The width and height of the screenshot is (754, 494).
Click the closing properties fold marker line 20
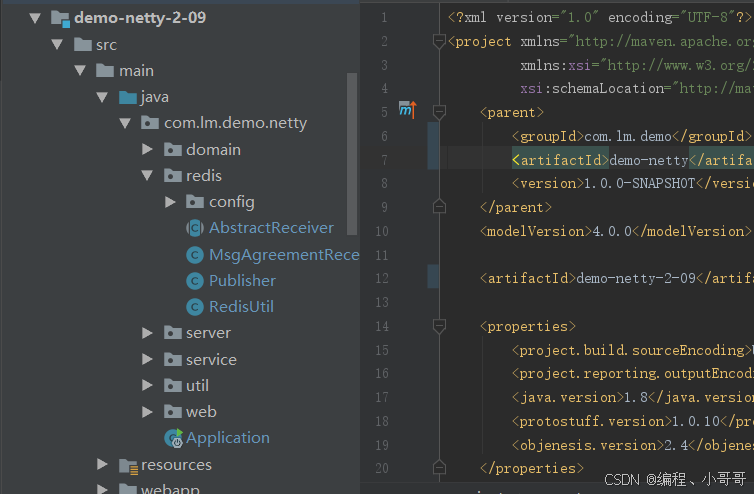439,467
